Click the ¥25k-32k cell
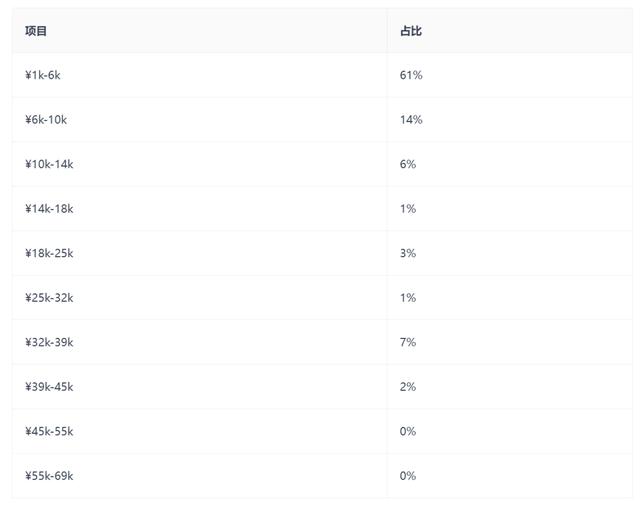 [49, 298]
